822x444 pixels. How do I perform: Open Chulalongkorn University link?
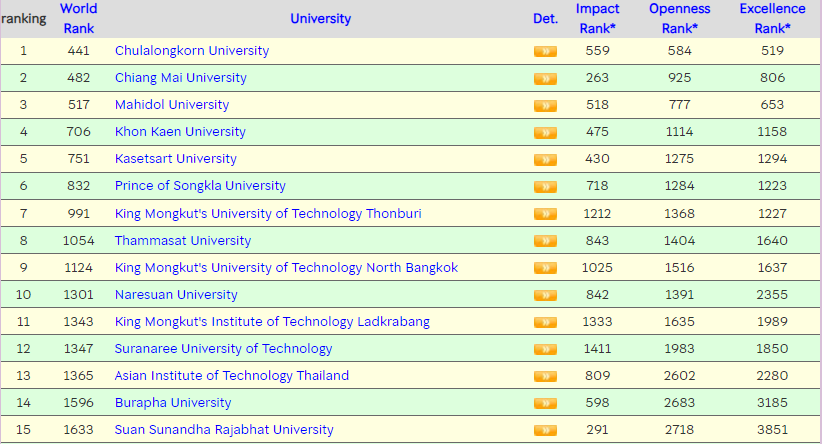pos(192,51)
